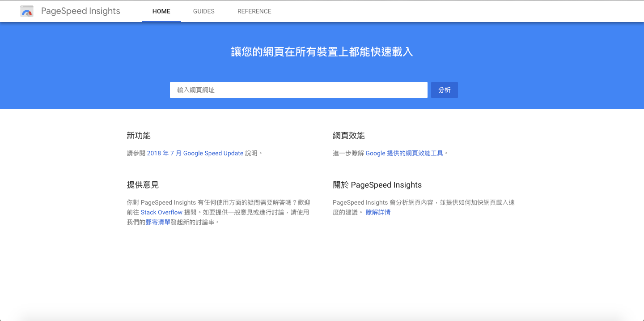
Task: Switch to the GUIDES tab
Action: (204, 11)
